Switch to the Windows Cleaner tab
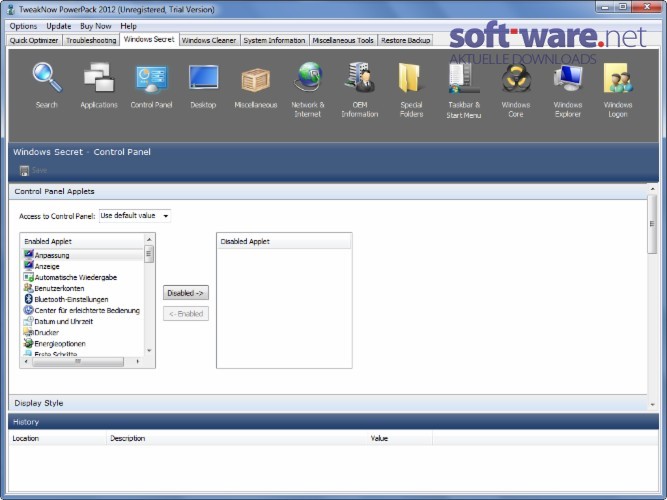This screenshot has height=500, width=667. tap(209, 40)
